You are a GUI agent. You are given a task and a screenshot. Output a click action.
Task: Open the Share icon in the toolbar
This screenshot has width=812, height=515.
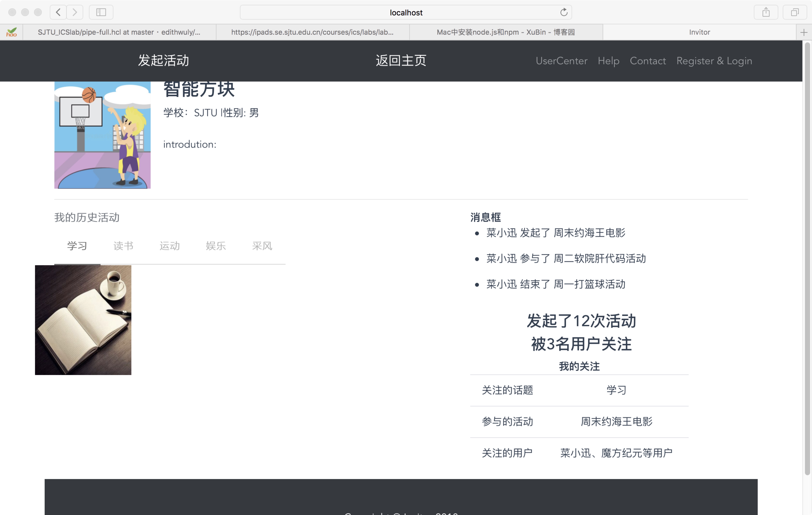point(765,13)
